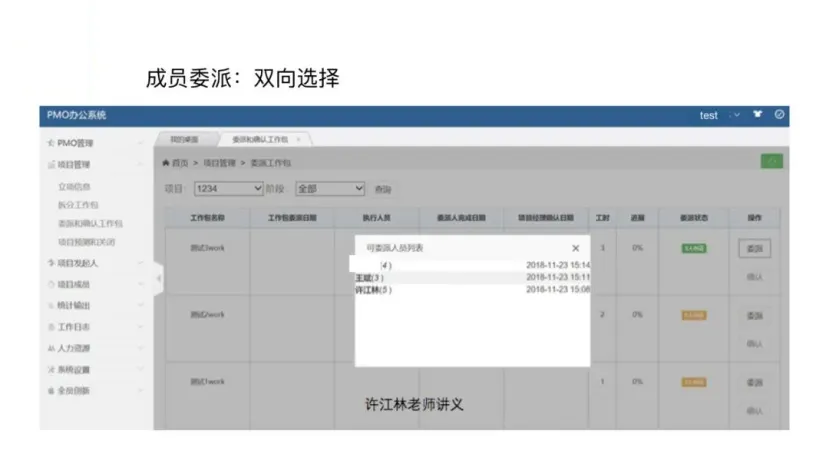Image resolution: width=830 pixels, height=467 pixels.
Task: Expand the 项目发起人 menu chevron
Action: [x=140, y=263]
